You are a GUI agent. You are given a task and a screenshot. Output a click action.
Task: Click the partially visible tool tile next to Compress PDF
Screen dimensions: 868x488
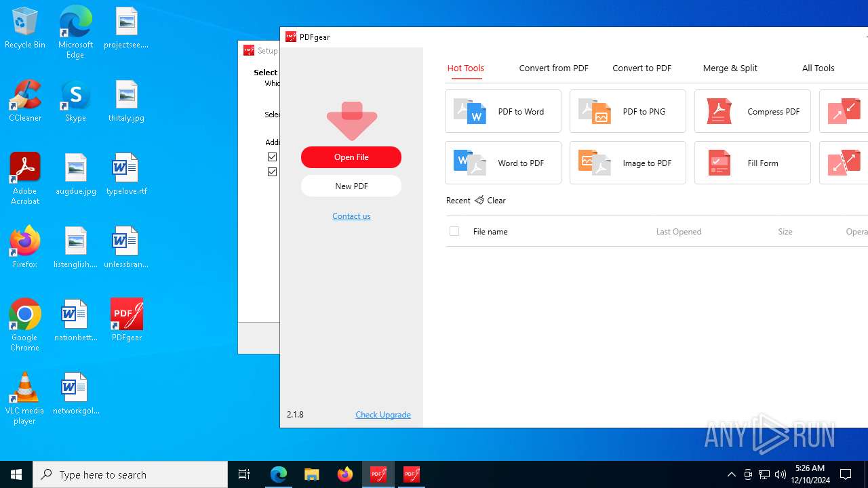coord(844,111)
